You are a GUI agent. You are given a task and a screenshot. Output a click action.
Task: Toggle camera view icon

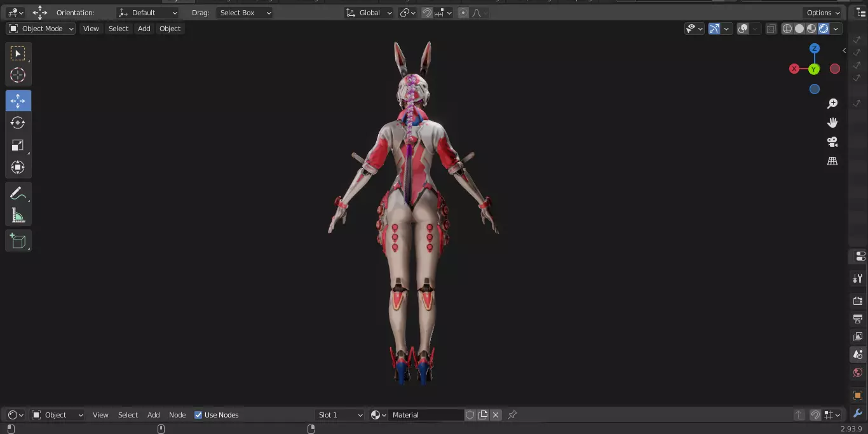pos(832,142)
